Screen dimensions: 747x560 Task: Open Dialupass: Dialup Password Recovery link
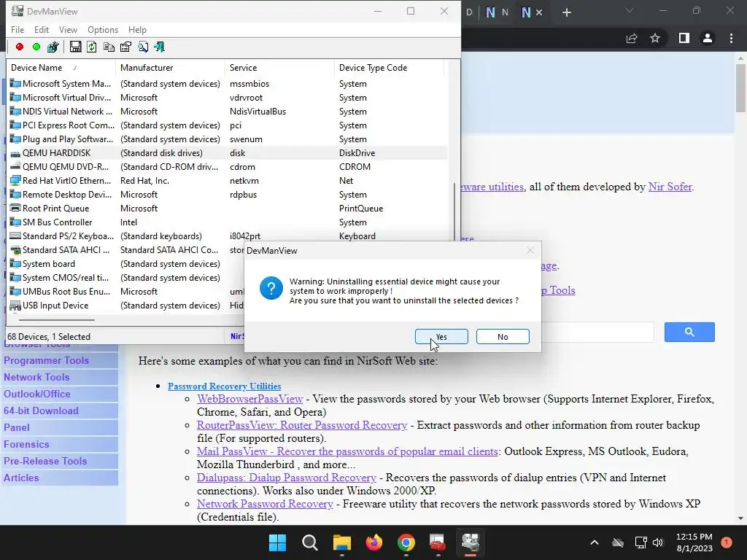click(x=286, y=478)
